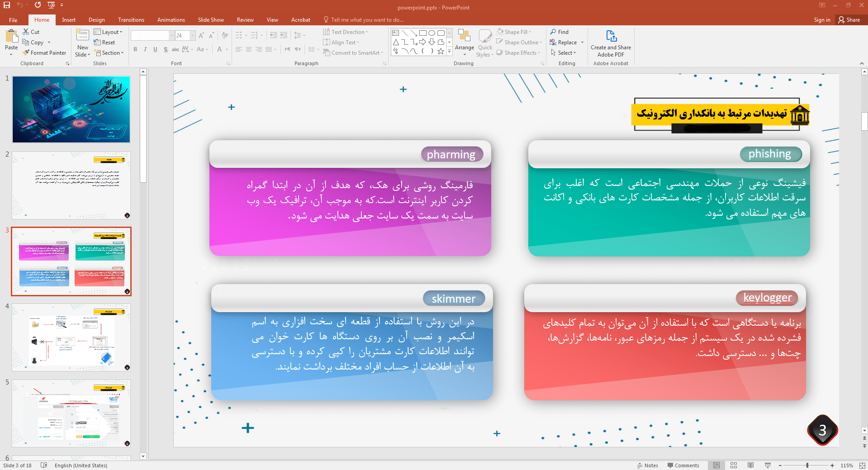
Task: Click Clear All Formatting icon
Action: coord(225,35)
